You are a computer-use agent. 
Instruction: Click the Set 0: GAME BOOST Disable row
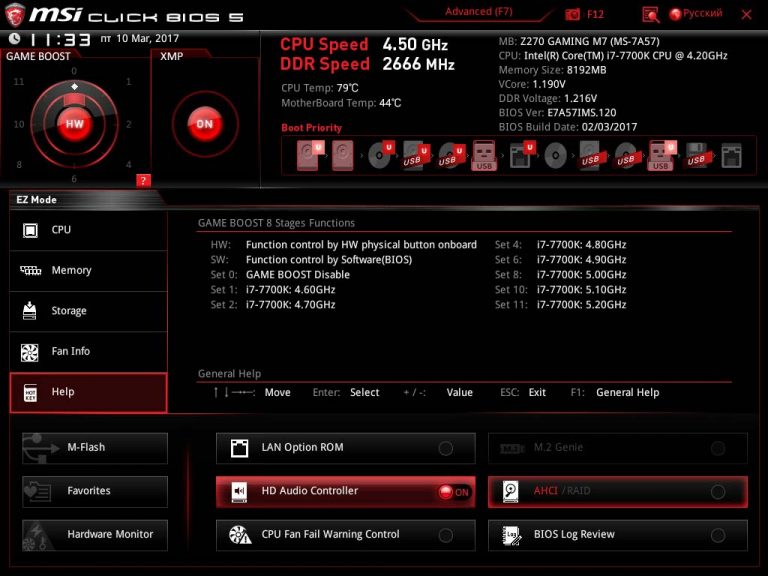pyautogui.click(x=280, y=275)
